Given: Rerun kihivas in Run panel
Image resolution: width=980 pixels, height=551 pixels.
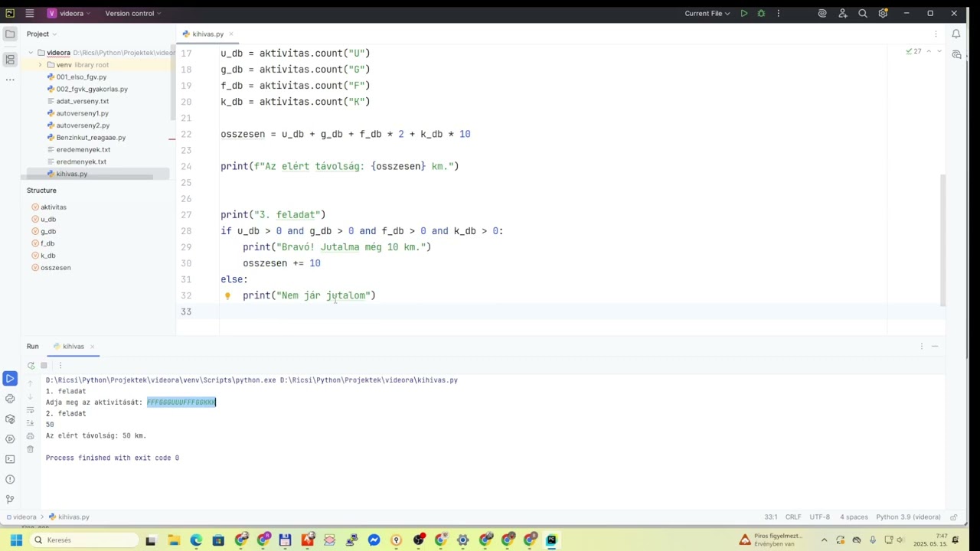Looking at the screenshot, I should coord(31,365).
